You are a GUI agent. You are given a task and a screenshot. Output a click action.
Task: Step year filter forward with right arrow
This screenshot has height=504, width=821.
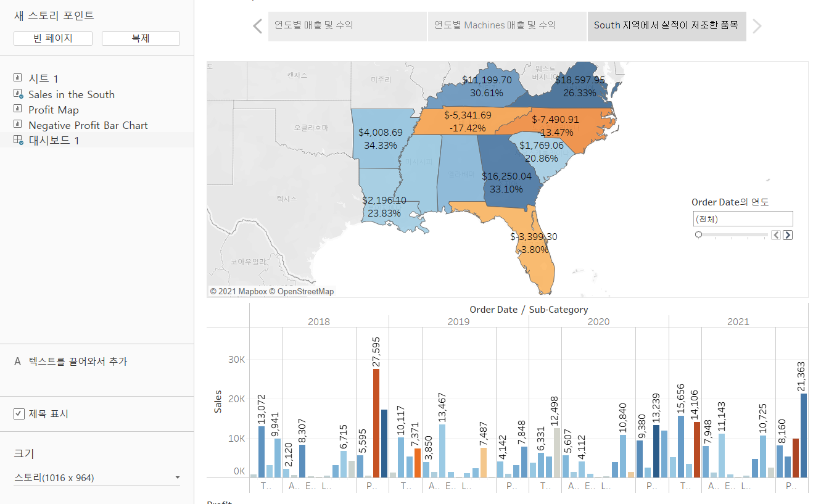coord(788,235)
